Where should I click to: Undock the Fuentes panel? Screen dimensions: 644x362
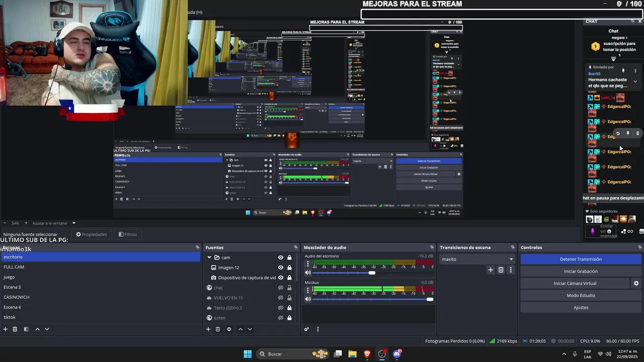point(296,247)
